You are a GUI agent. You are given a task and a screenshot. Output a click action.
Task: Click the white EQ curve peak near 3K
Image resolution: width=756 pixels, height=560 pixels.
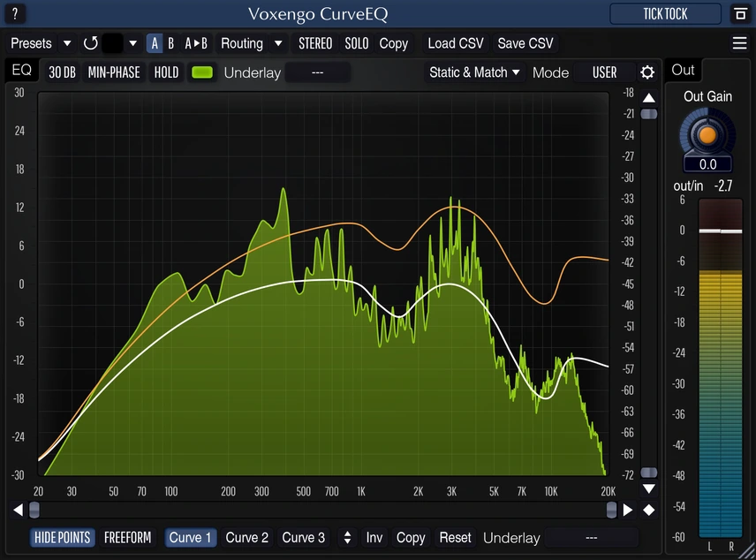pos(450,284)
